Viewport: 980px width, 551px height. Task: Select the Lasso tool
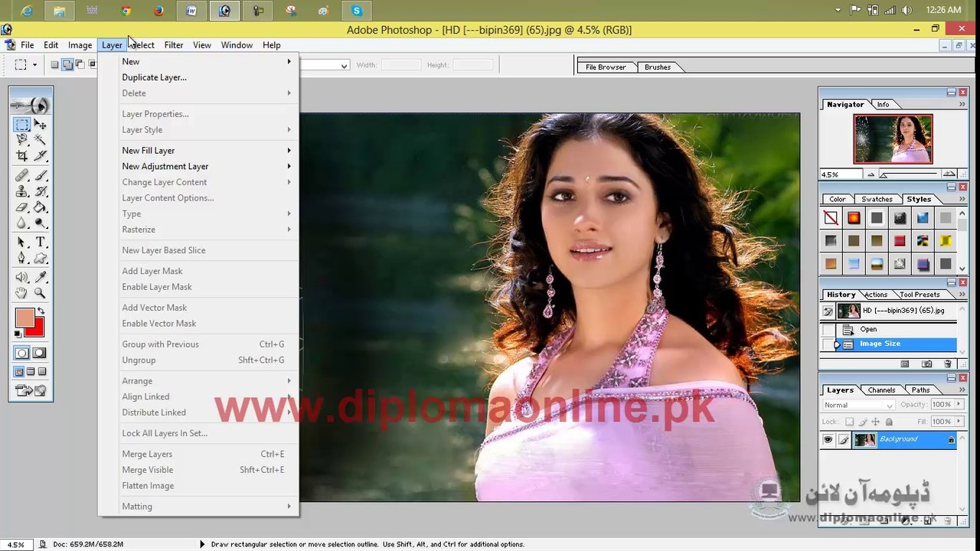[22, 140]
